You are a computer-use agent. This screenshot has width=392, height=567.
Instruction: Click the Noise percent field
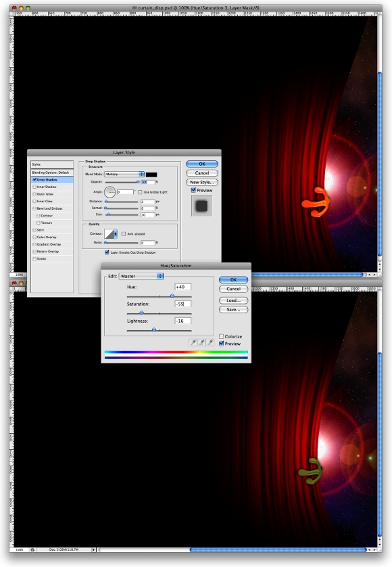click(x=148, y=243)
